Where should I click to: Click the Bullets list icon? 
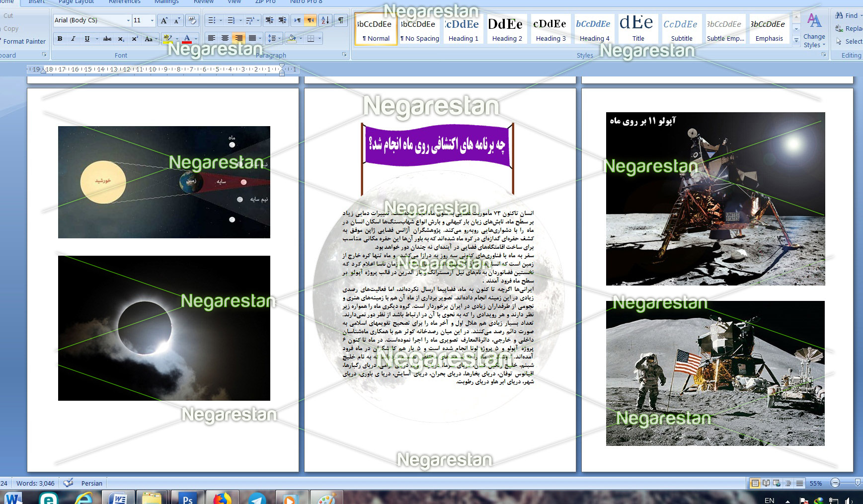(x=211, y=20)
